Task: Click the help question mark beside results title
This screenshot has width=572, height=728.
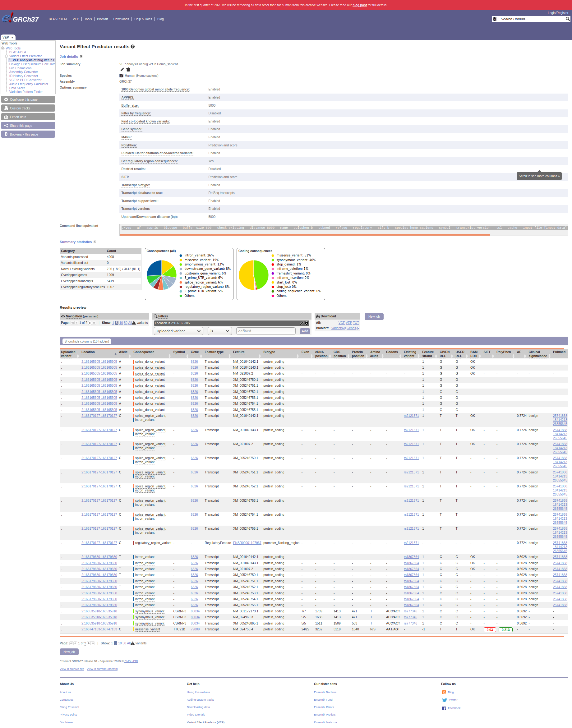Action: click(133, 47)
